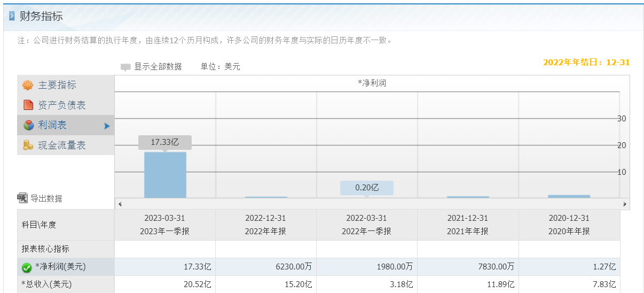The width and height of the screenshot is (644, 293).
Task: Click the blue arrow on 利润表 row
Action: [x=107, y=126]
